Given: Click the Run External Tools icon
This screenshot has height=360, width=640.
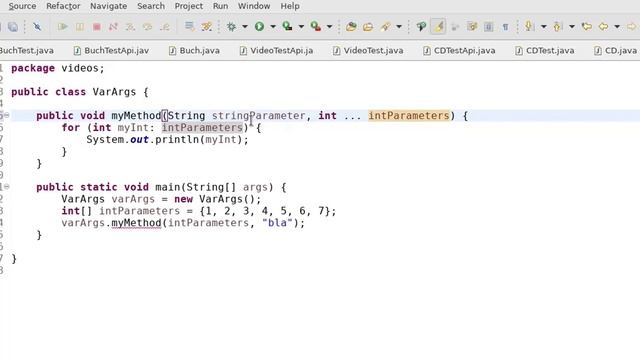Looking at the screenshot, I should tap(316, 27).
